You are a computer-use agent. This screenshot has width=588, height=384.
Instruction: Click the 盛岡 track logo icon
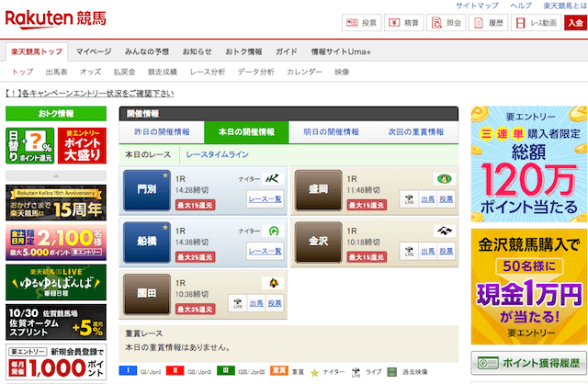coord(445,179)
